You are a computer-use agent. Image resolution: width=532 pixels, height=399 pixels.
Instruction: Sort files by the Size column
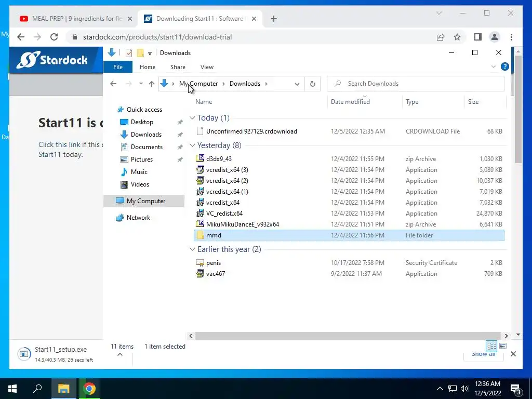point(473,102)
